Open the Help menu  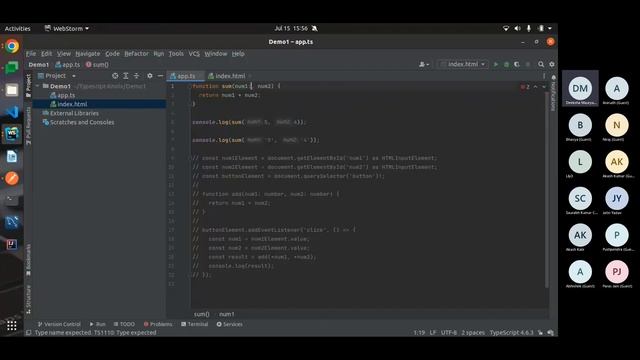[238, 54]
